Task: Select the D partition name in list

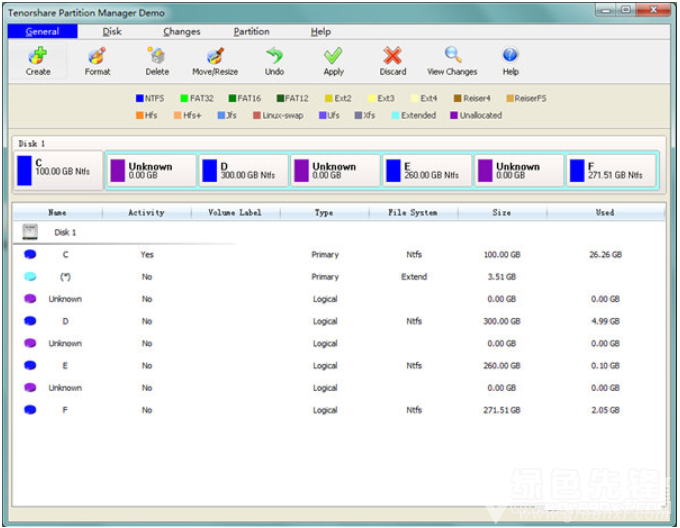Action: pyautogui.click(x=65, y=321)
